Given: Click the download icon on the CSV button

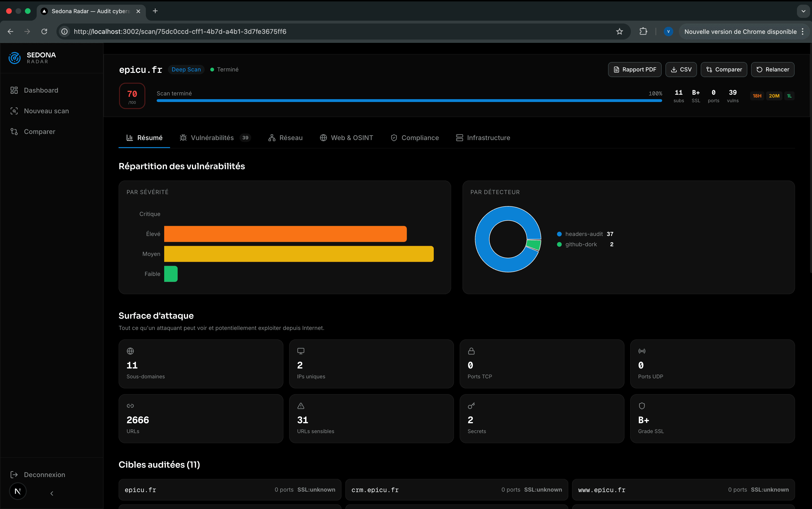Looking at the screenshot, I should click(x=674, y=69).
